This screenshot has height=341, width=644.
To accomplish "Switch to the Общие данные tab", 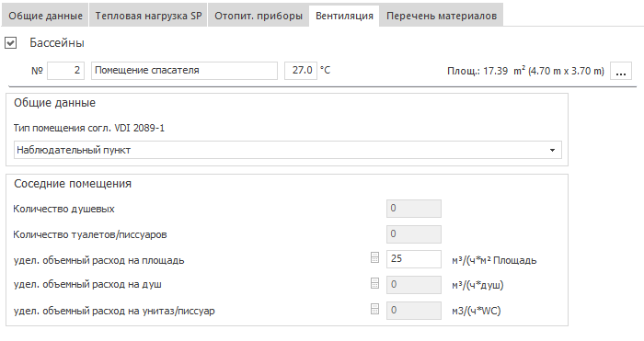I will coord(45,16).
